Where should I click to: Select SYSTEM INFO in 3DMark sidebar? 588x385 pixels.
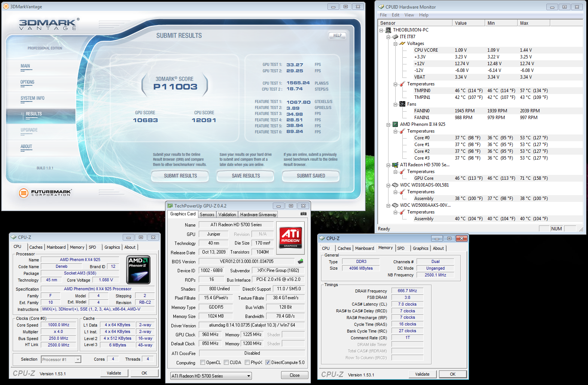point(32,98)
